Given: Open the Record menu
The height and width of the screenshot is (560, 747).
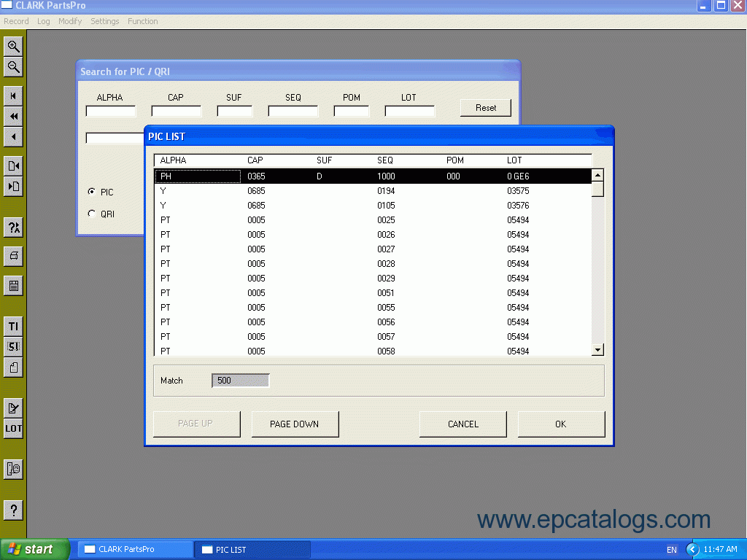Looking at the screenshot, I should coord(16,21).
